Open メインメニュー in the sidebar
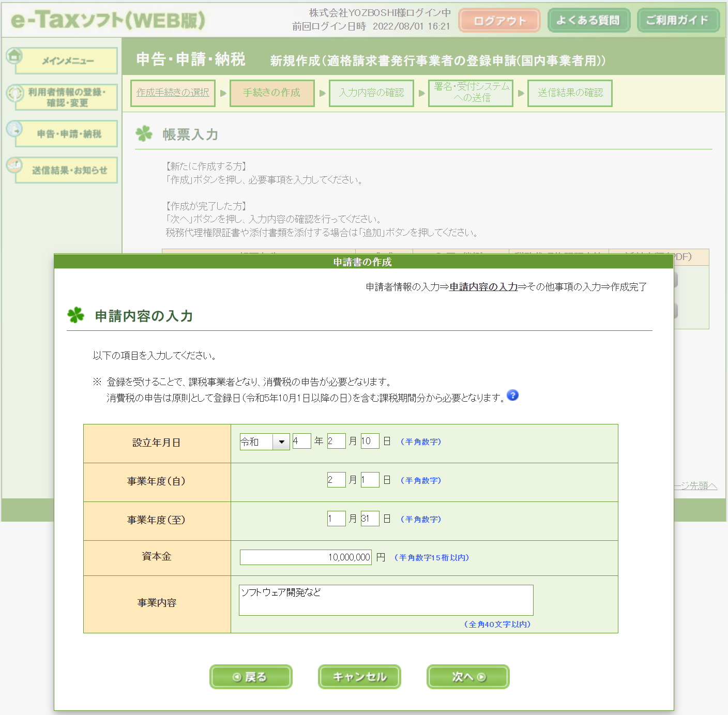Image resolution: width=728 pixels, height=715 pixels. click(x=67, y=61)
